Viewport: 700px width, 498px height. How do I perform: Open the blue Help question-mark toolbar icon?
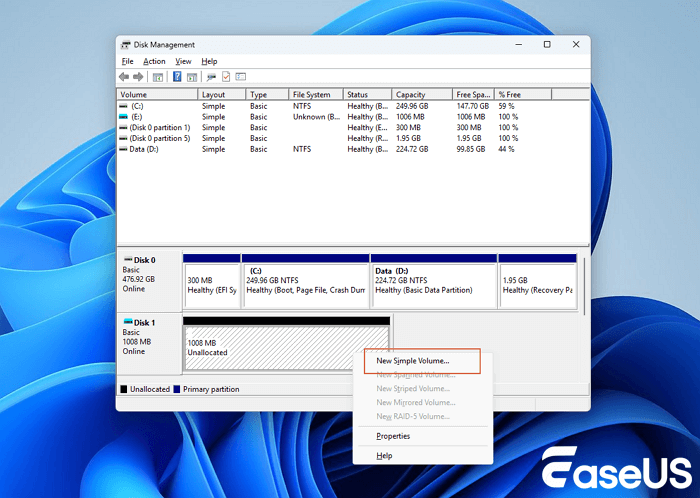(177, 76)
